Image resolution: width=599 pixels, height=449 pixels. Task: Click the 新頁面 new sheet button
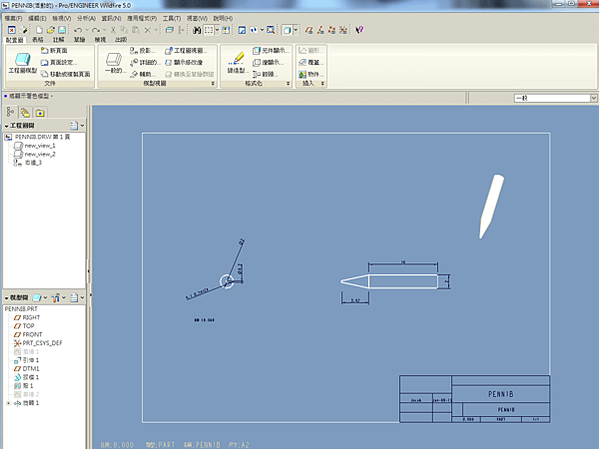click(x=54, y=50)
